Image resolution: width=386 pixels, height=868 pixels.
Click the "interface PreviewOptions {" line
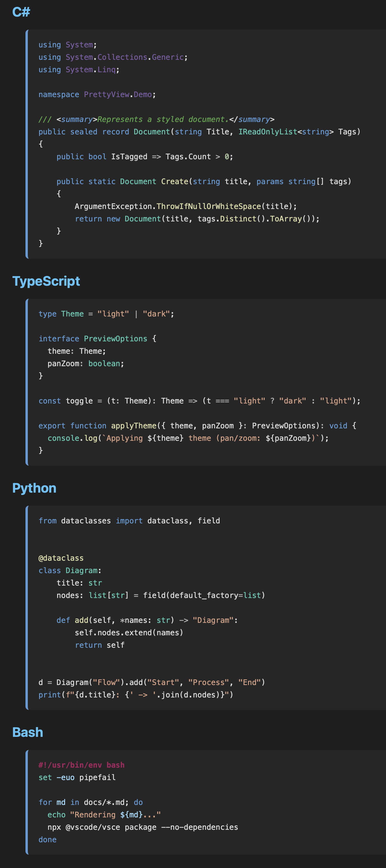click(x=97, y=339)
